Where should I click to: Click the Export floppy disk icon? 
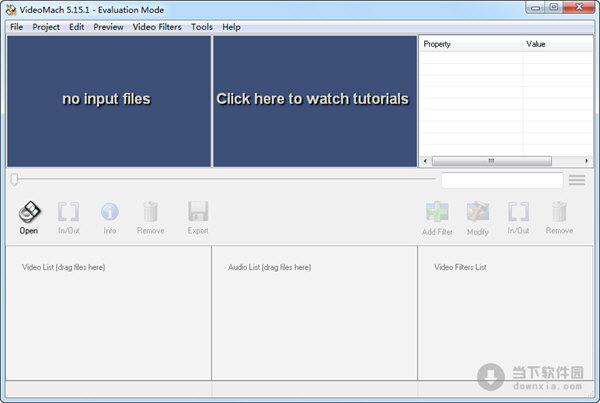point(198,212)
